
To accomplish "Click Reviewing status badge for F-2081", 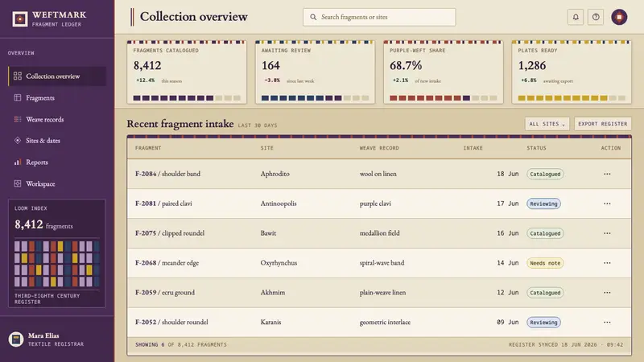I will [x=544, y=204].
